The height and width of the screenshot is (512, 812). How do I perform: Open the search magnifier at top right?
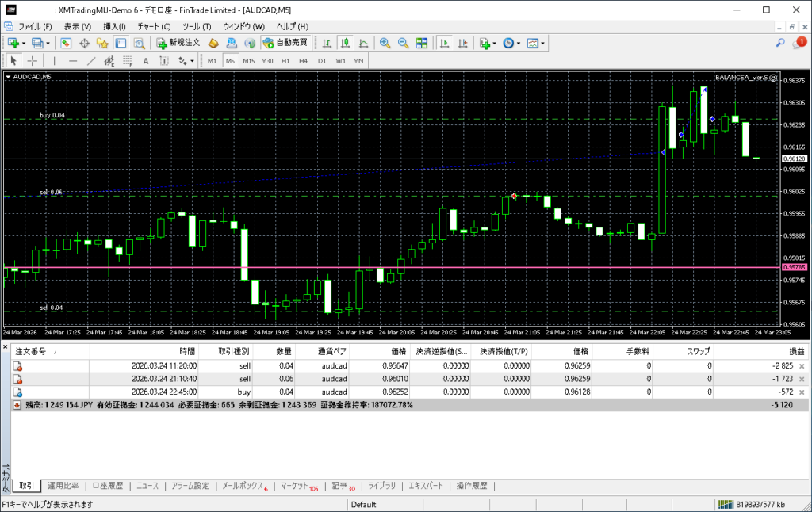pyautogui.click(x=780, y=43)
